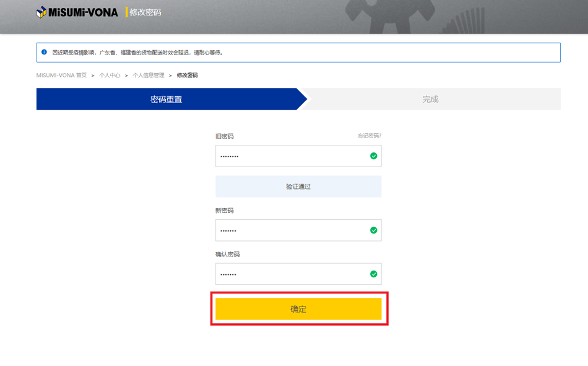Screen dimensions: 588x366
Task: Focus the 旧密码 password input
Action: pyautogui.click(x=291, y=156)
